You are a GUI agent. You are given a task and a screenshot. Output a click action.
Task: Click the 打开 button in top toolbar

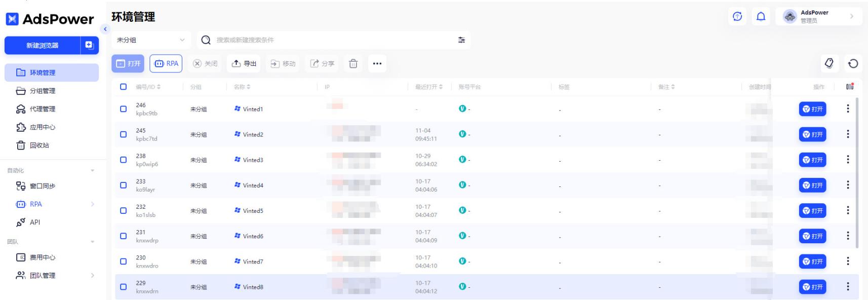pos(128,63)
